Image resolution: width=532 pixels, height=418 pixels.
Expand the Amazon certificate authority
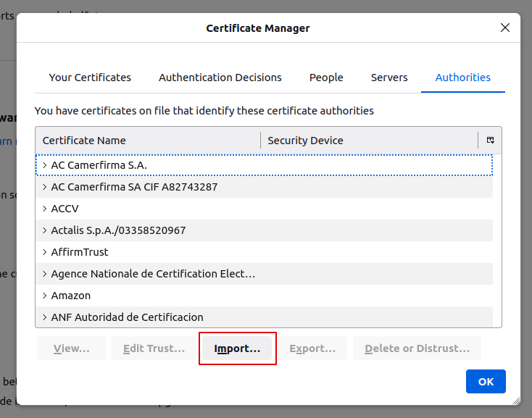tap(45, 296)
